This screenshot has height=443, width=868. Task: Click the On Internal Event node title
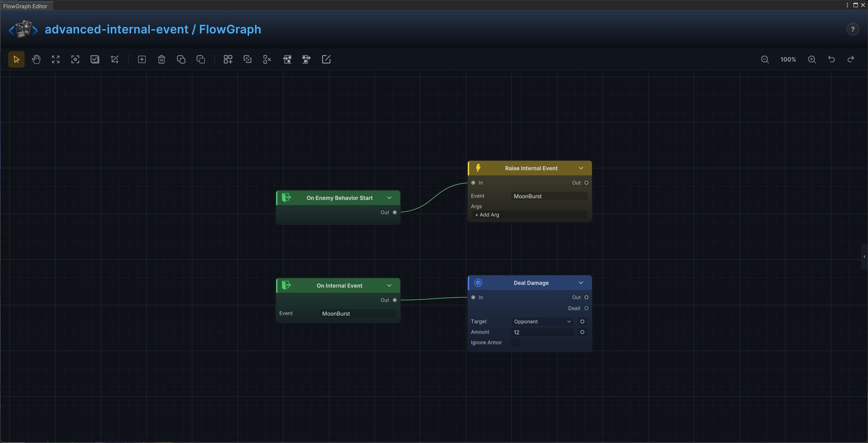coord(340,286)
